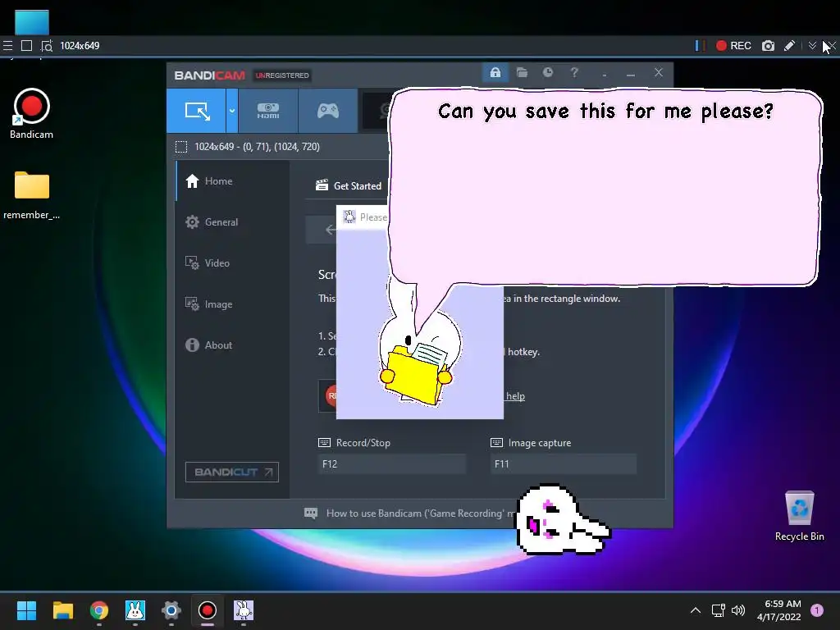840x630 pixels.
Task: Click the bunny popup window title icon
Action: (349, 217)
